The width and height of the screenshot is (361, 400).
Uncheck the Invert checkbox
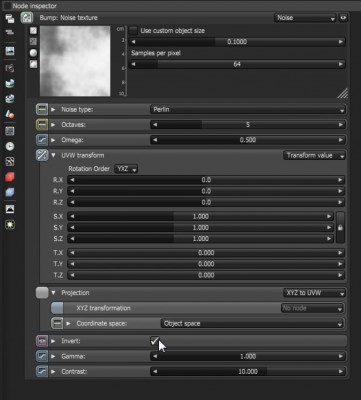click(x=154, y=341)
